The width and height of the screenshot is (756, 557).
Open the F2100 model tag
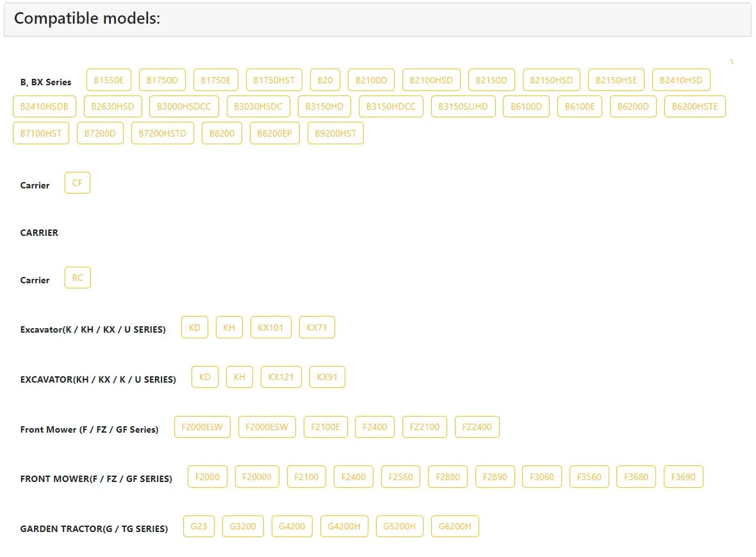[307, 477]
